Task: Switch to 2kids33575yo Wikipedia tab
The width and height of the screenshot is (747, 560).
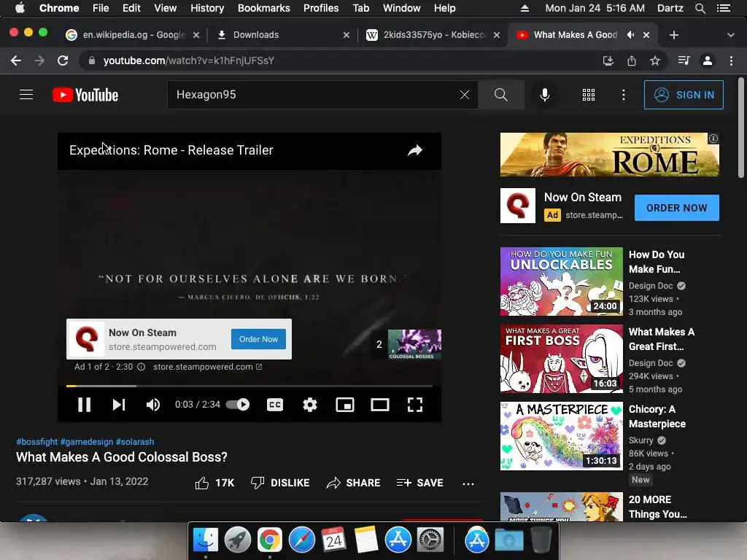Action: click(x=433, y=35)
